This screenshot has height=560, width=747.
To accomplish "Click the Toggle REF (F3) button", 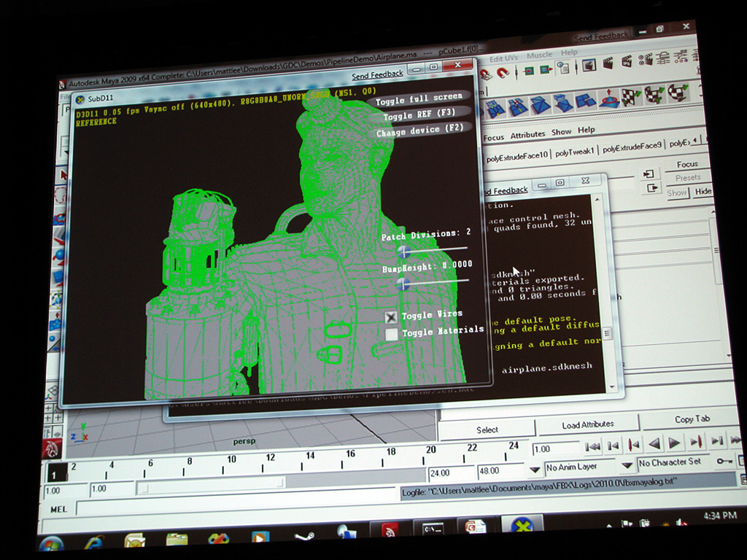I will [x=419, y=114].
